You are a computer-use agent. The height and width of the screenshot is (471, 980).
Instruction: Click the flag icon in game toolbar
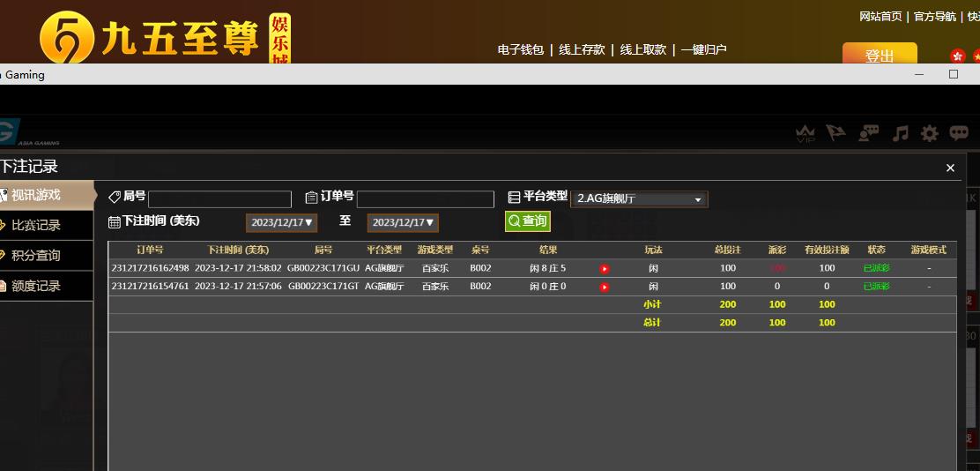click(835, 132)
